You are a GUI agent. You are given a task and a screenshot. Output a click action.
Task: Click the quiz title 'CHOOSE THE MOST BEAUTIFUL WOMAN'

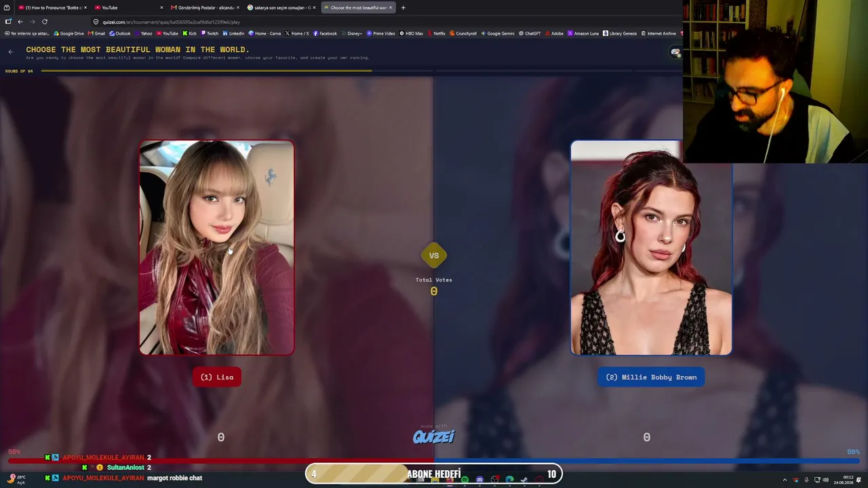click(x=138, y=49)
